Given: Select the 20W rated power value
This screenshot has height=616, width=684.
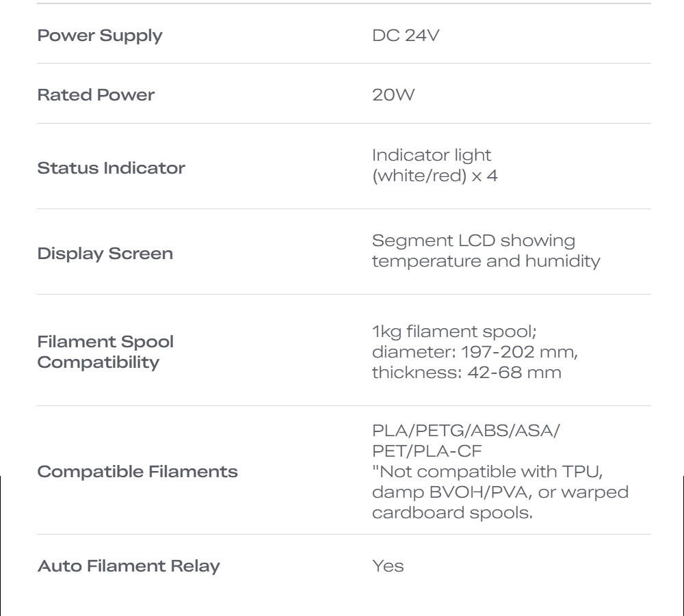Looking at the screenshot, I should coord(393,95).
